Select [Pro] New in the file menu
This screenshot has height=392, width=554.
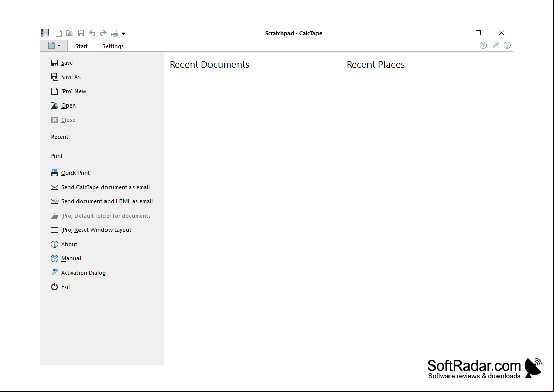tap(69, 91)
